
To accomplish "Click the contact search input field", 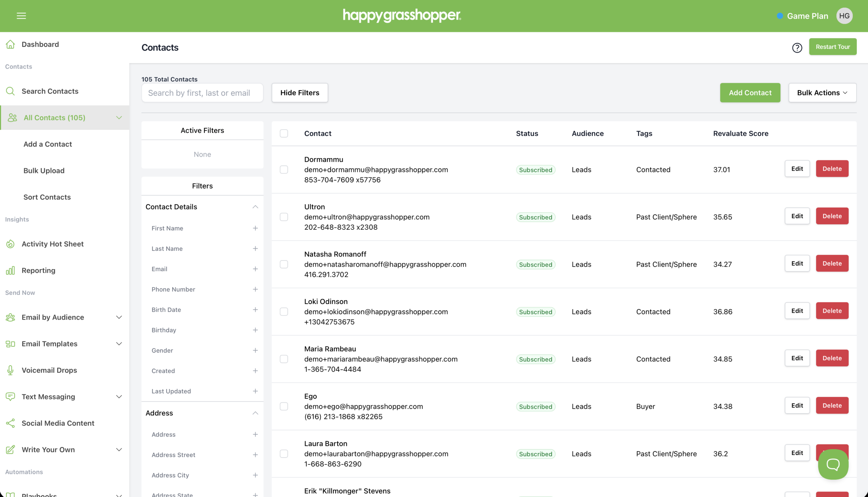I will [202, 93].
